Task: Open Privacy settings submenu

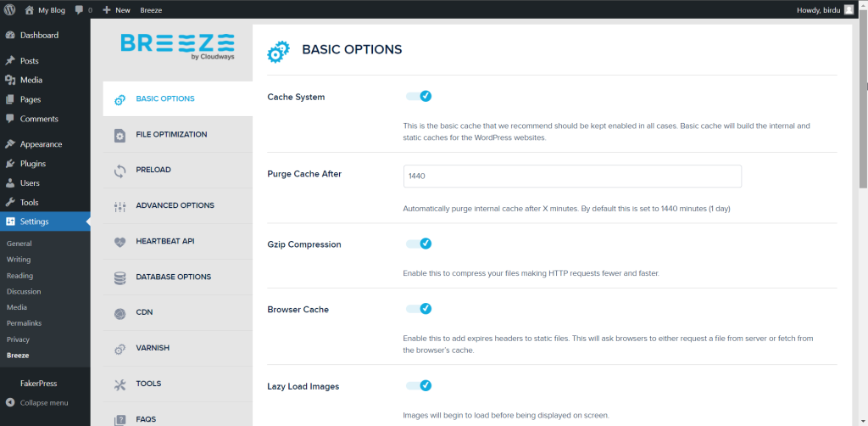Action: pos(18,339)
